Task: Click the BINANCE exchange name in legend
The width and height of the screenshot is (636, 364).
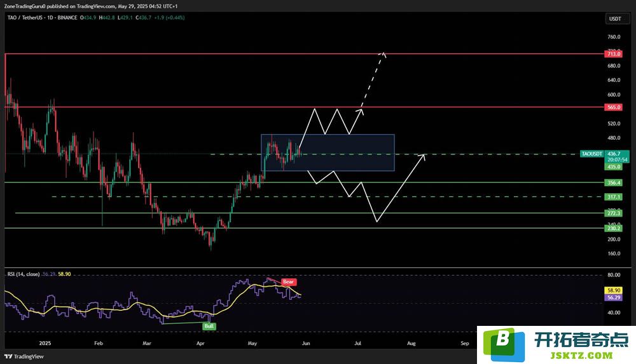Action: pyautogui.click(x=67, y=18)
